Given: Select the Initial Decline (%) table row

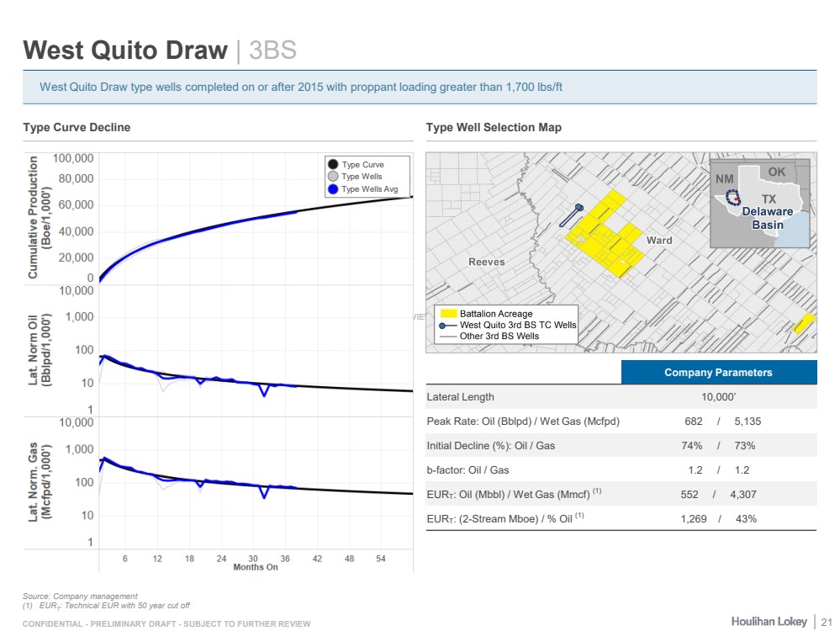Looking at the screenshot, I should pyautogui.click(x=621, y=445).
